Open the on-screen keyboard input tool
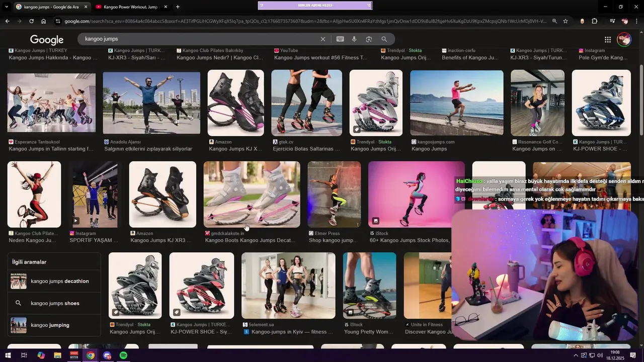644x362 pixels. point(340,39)
